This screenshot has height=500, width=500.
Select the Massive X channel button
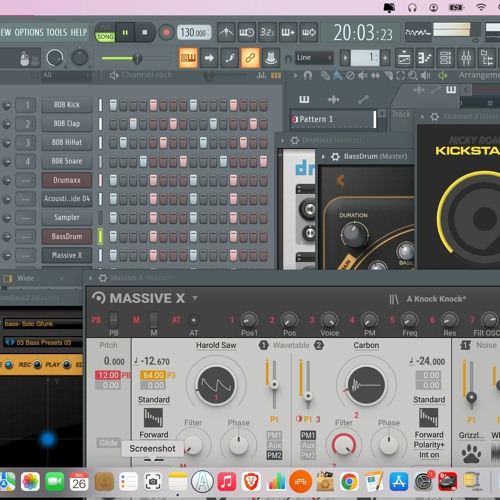[x=67, y=255]
